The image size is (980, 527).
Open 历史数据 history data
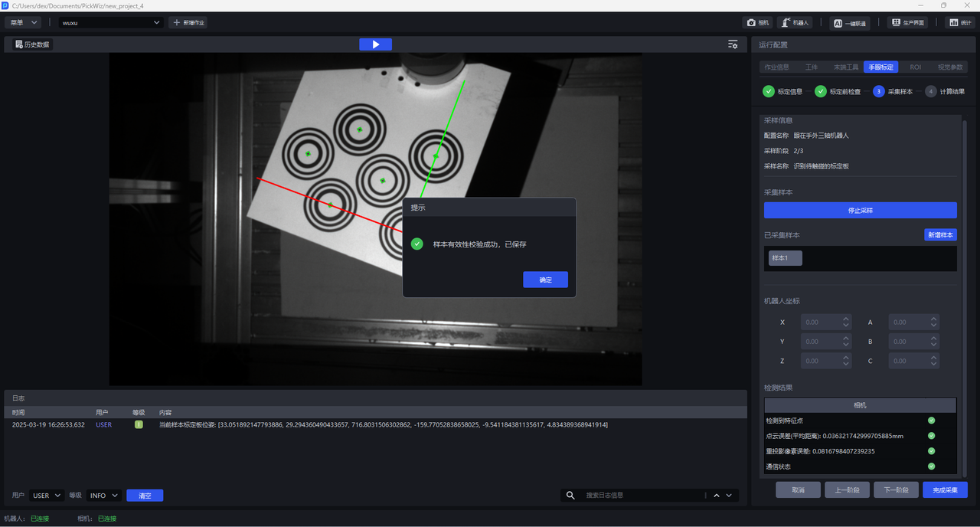coord(32,44)
